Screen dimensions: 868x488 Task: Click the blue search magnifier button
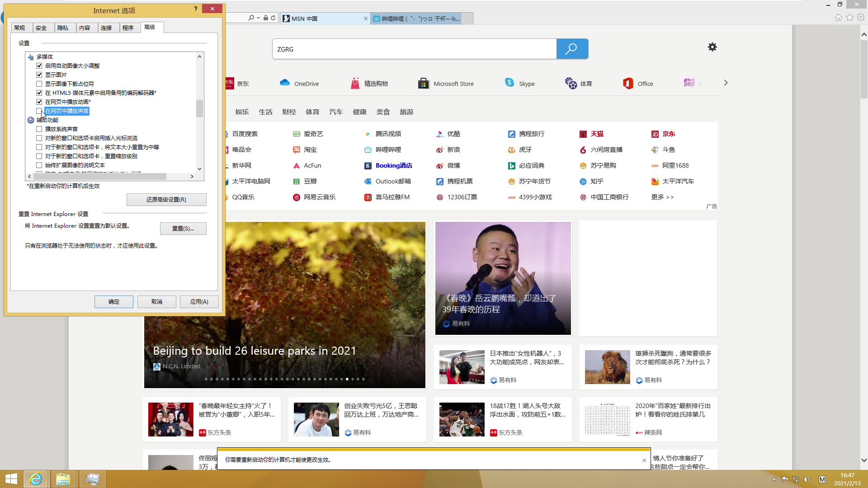pos(572,49)
